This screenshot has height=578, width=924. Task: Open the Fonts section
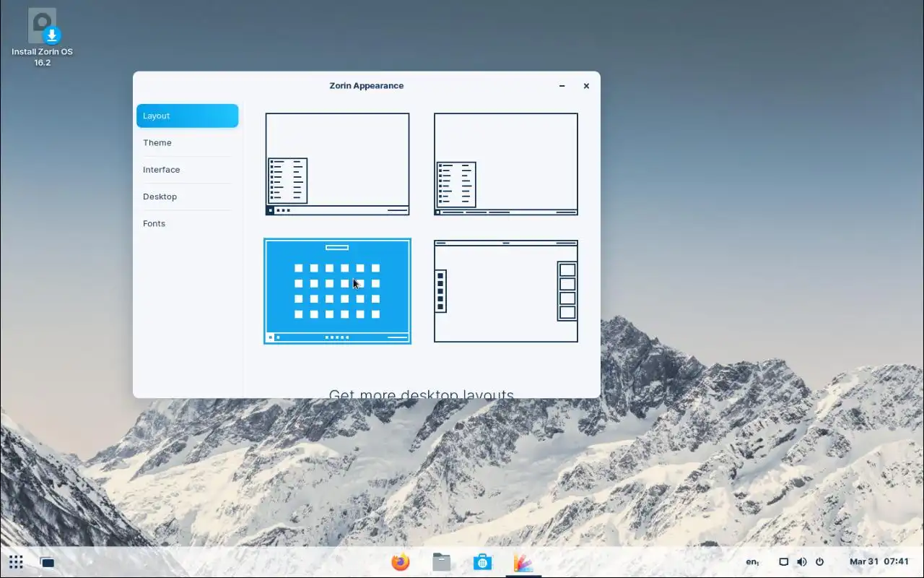187,223
